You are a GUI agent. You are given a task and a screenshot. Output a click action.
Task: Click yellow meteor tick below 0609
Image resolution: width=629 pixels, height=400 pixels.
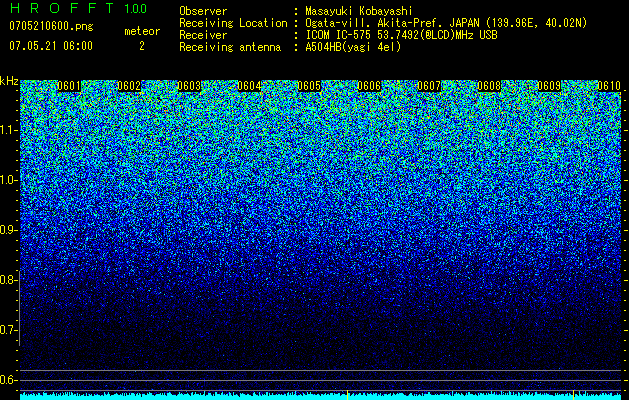[574, 394]
